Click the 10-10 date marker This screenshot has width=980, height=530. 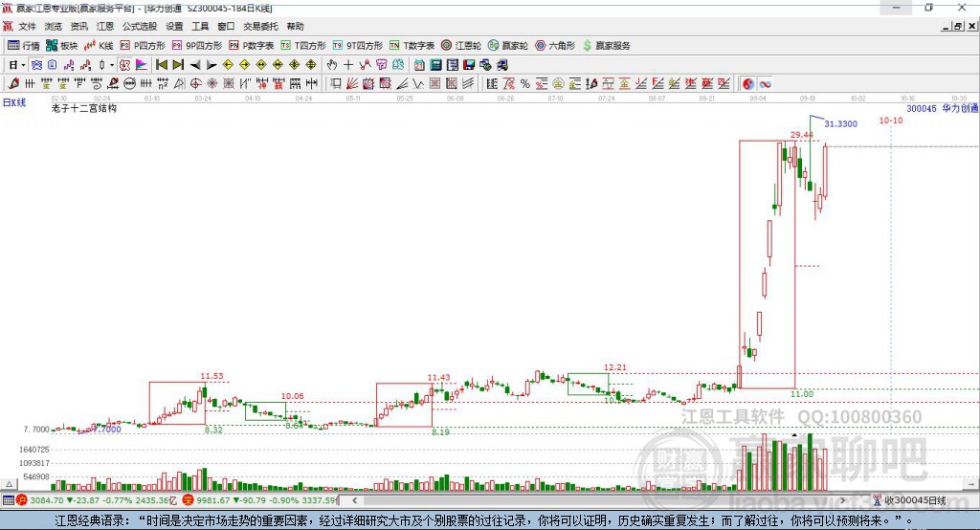pos(891,120)
